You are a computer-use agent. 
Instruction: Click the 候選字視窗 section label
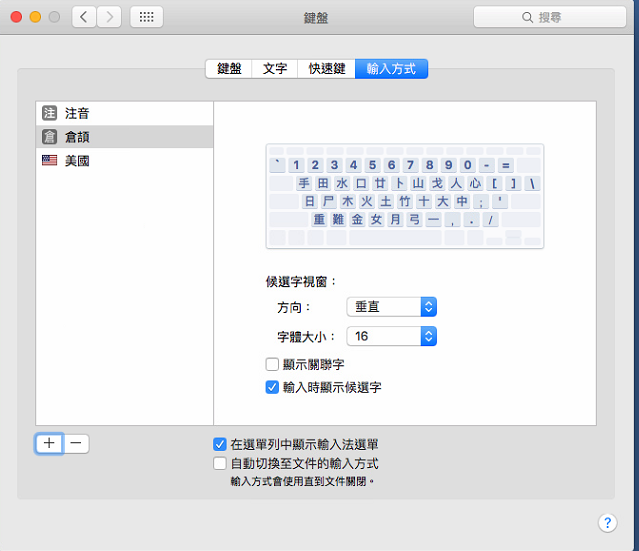click(x=301, y=282)
